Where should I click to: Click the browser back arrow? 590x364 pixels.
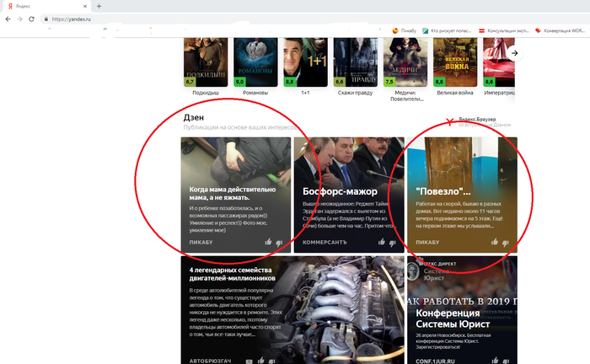coord(8,19)
